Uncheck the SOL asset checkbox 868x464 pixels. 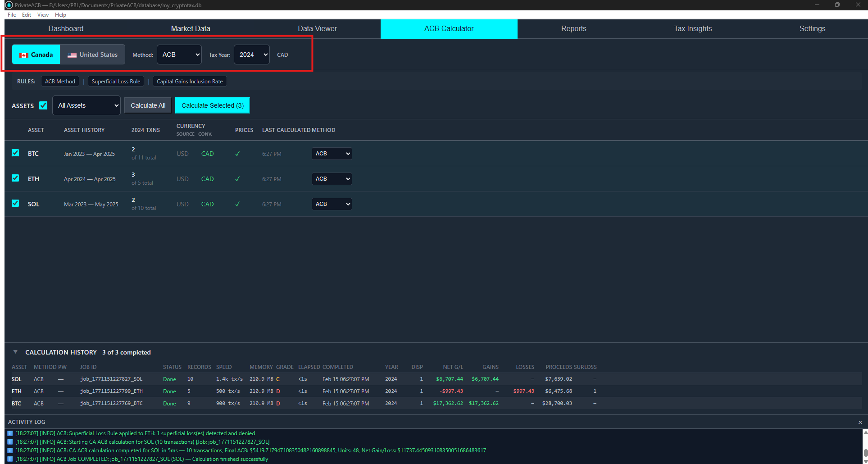coord(15,203)
